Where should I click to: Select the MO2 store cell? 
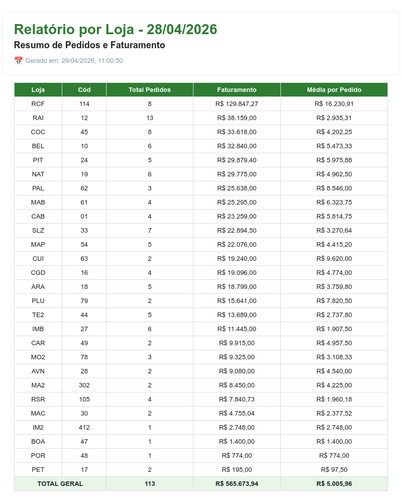(38, 357)
